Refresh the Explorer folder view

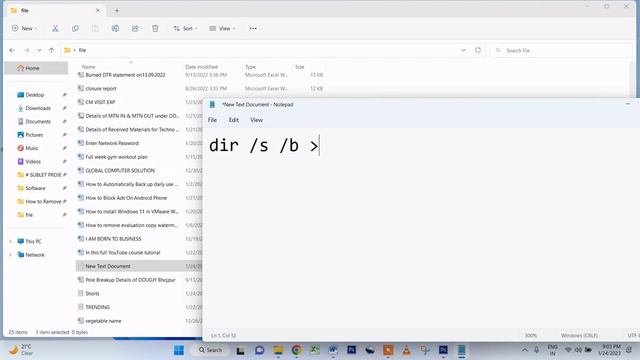pos(478,50)
